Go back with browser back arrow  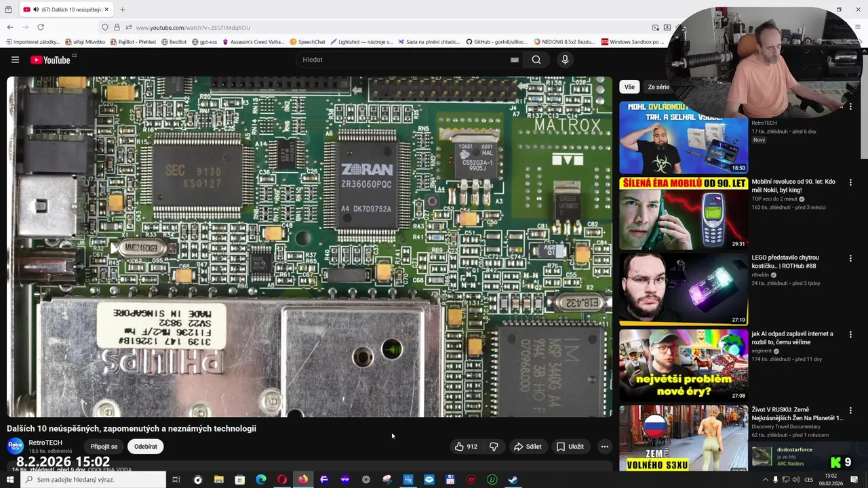tap(9, 27)
